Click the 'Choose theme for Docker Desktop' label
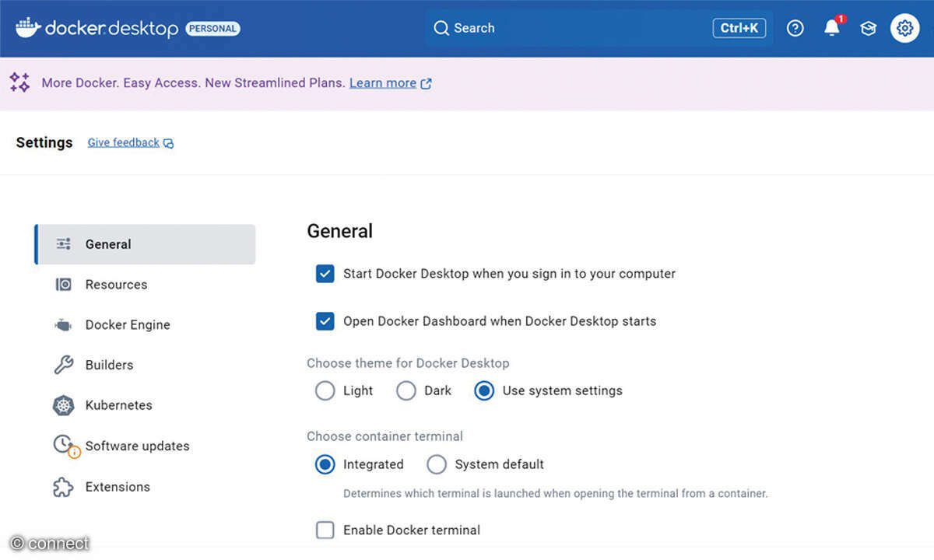 (408, 362)
